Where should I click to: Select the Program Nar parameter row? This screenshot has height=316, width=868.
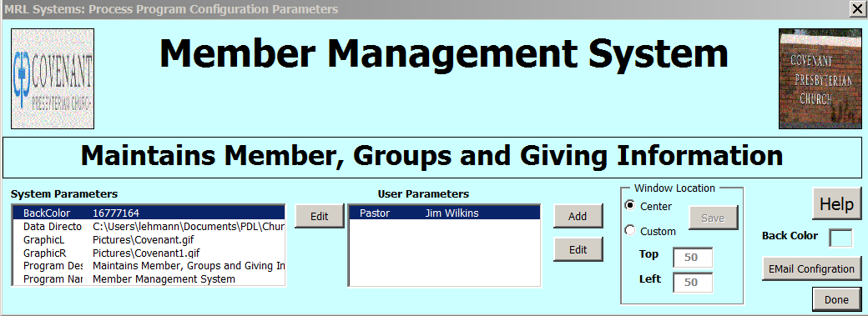tap(149, 279)
